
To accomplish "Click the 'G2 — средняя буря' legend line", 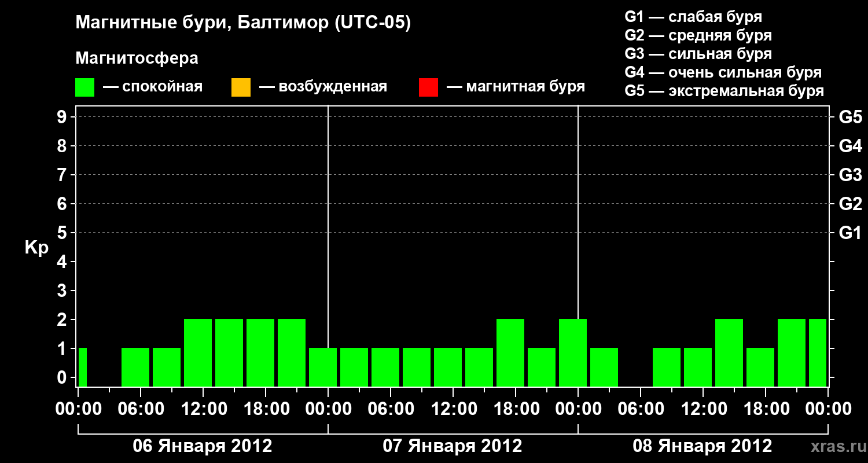I will click(698, 35).
